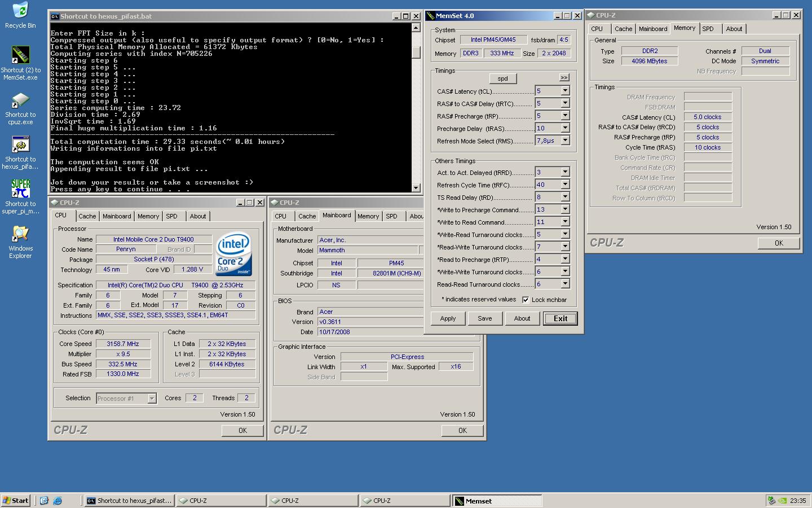
Task: Open About tab in CPU-Z memory window
Action: point(734,29)
